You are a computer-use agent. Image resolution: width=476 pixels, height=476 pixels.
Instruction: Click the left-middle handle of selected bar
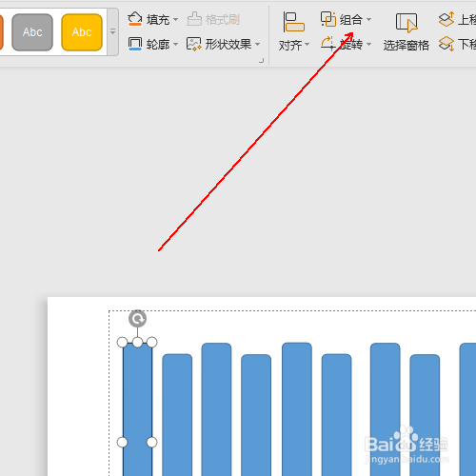[x=122, y=442]
